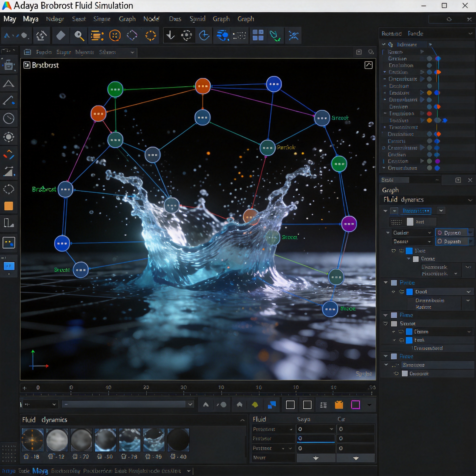Image resolution: width=476 pixels, height=476 pixels.
Task: Select the printer camera tool in sidebar
Action: tap(9, 65)
